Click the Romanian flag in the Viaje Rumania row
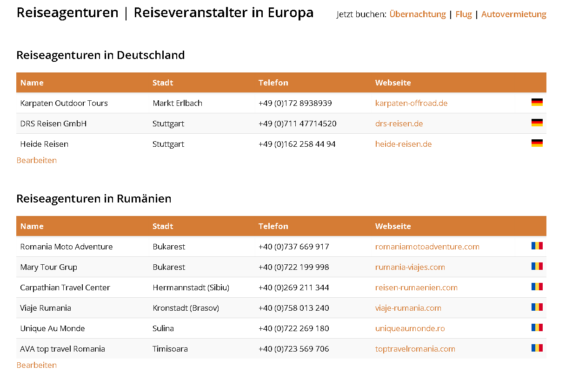This screenshot has width=572, height=392. [537, 307]
